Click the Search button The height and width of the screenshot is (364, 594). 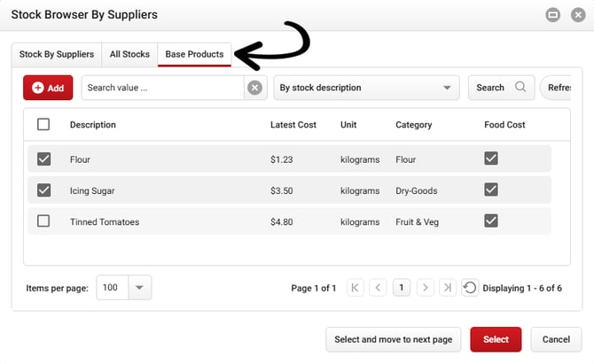pyautogui.click(x=501, y=88)
